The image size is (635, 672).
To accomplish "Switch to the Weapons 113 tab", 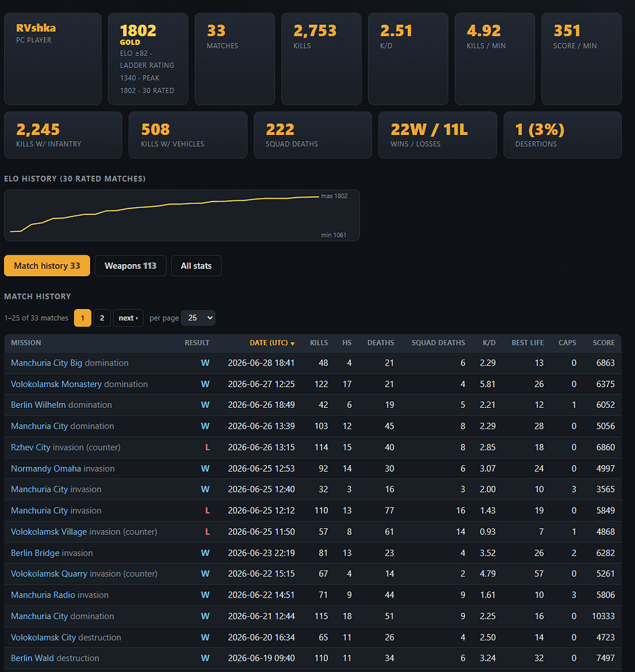I will 130,265.
